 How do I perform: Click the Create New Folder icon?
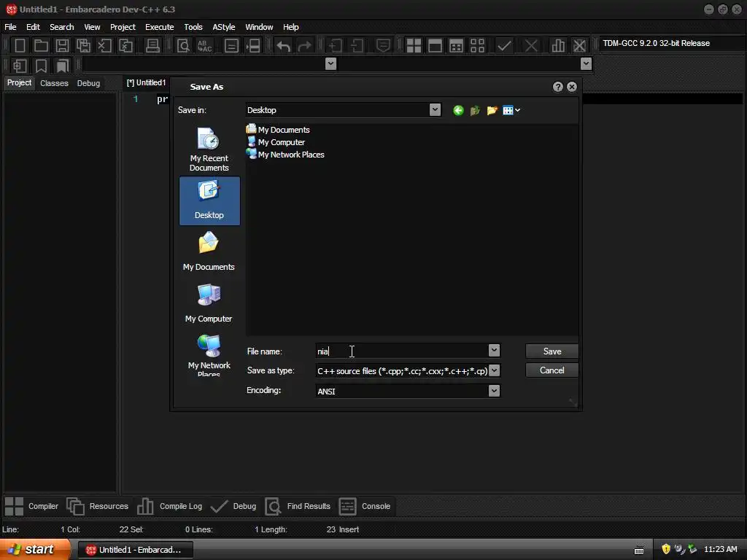pos(492,111)
